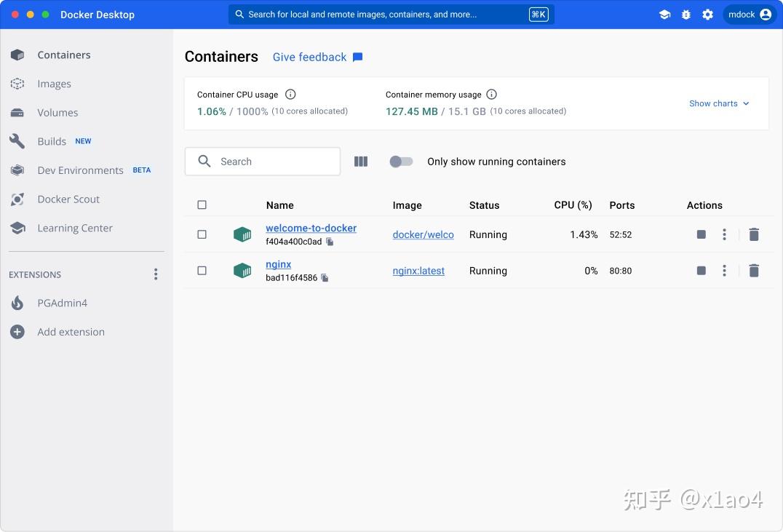Open the Volumes section
The image size is (783, 532).
click(57, 112)
